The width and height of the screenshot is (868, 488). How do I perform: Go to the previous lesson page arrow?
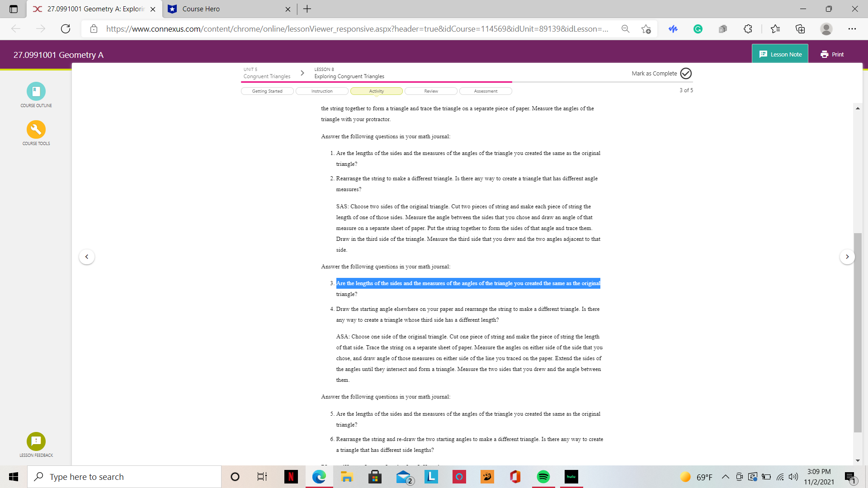point(87,257)
